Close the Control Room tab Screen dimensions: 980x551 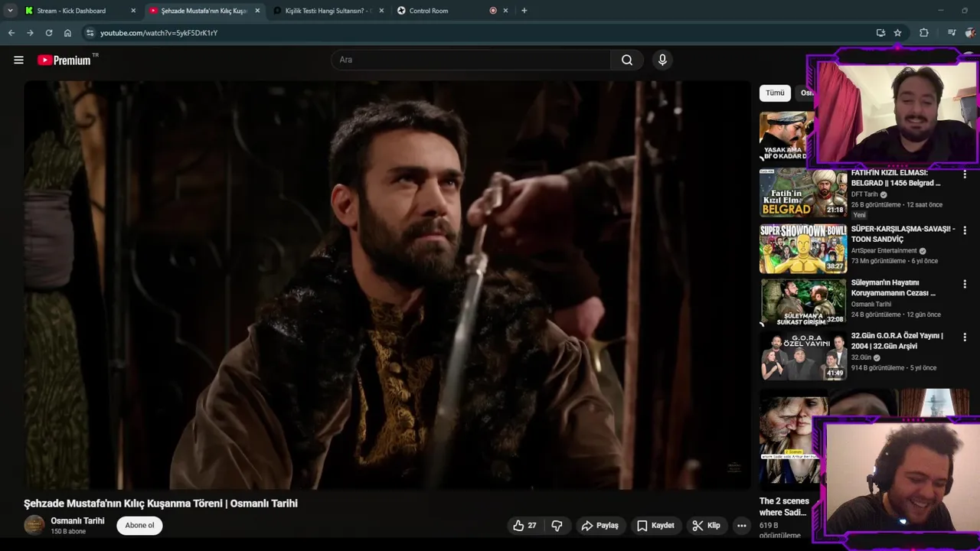coord(505,11)
